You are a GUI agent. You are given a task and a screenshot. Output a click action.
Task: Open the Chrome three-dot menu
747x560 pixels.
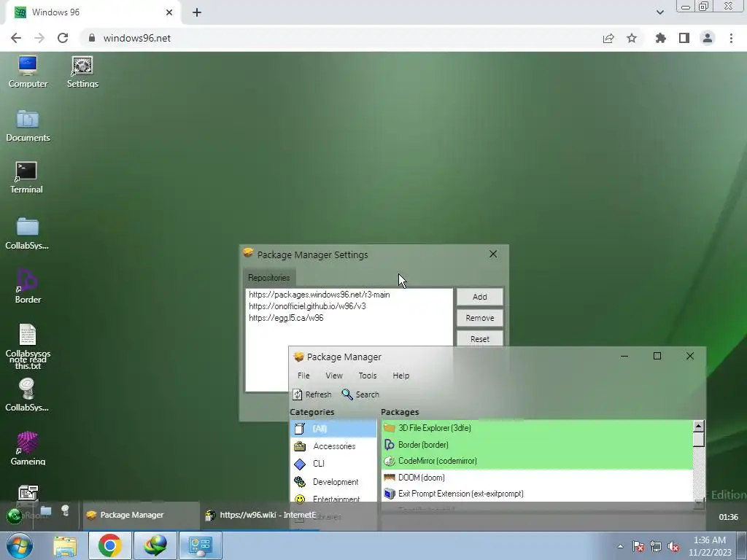(731, 38)
